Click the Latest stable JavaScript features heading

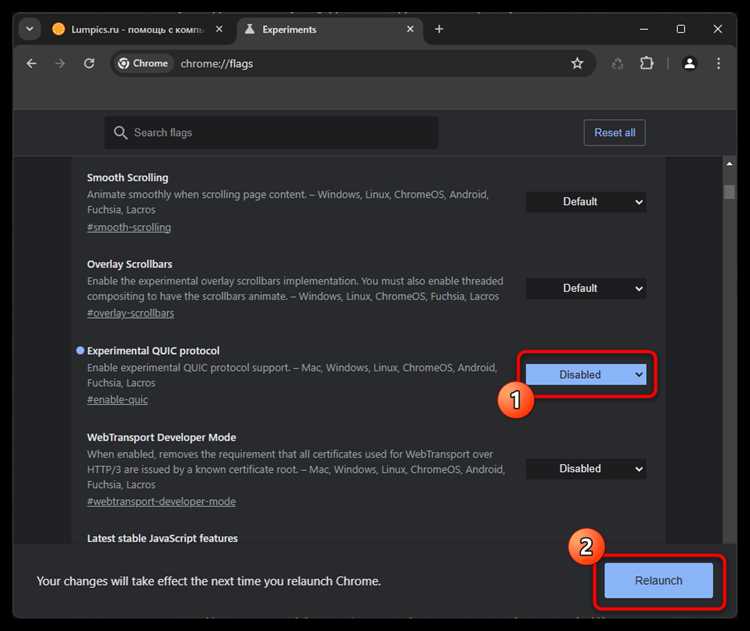[x=163, y=538]
